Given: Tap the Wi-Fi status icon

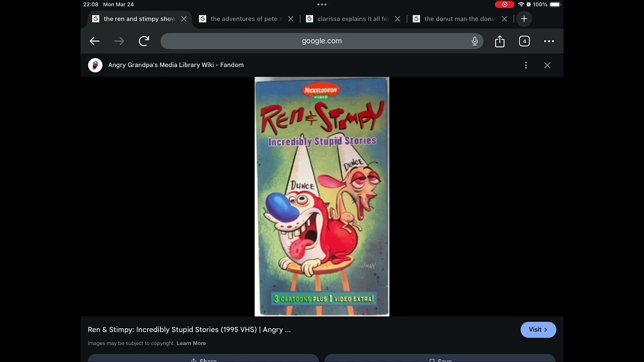Looking at the screenshot, I should pos(521,5).
